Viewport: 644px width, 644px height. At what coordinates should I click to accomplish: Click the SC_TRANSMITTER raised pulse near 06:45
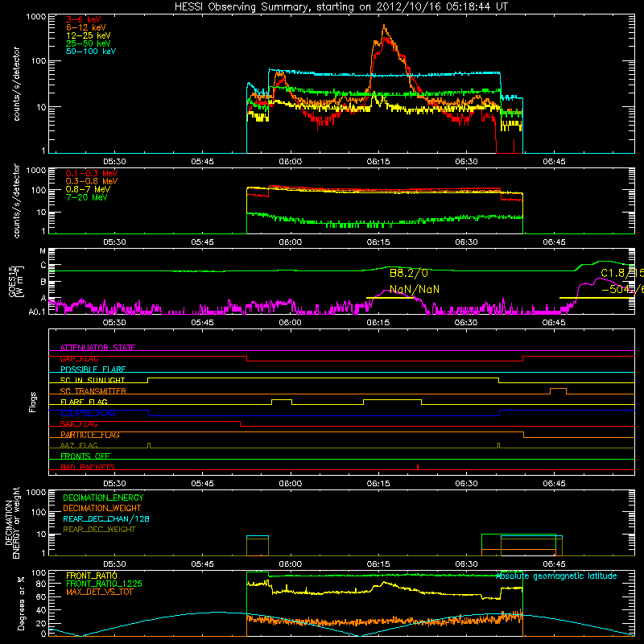tap(558, 389)
